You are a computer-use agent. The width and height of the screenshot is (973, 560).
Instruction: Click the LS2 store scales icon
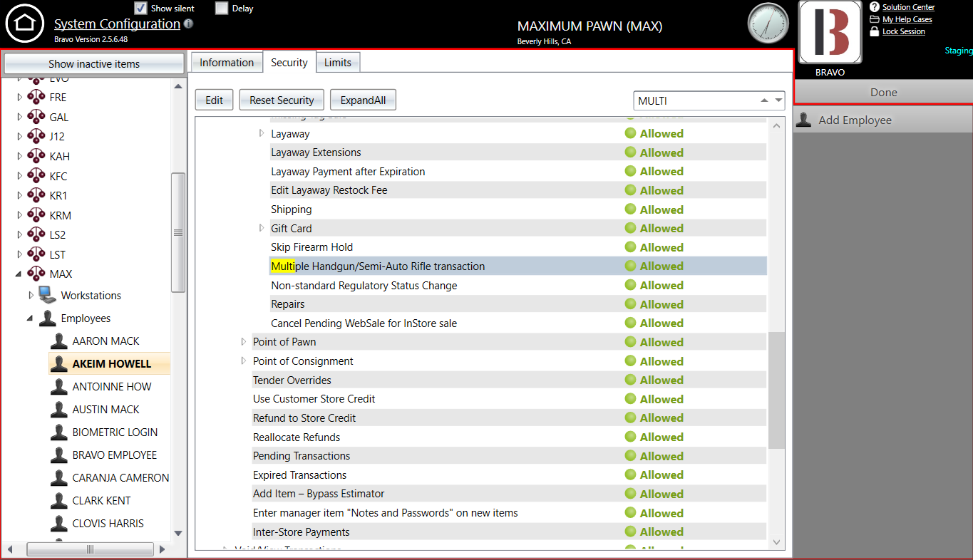(36, 234)
